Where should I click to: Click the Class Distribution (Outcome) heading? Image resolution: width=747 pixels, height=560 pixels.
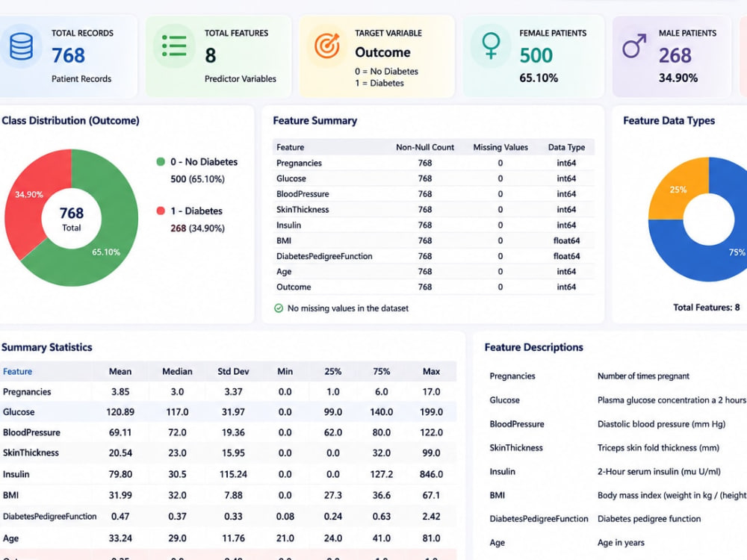70,120
